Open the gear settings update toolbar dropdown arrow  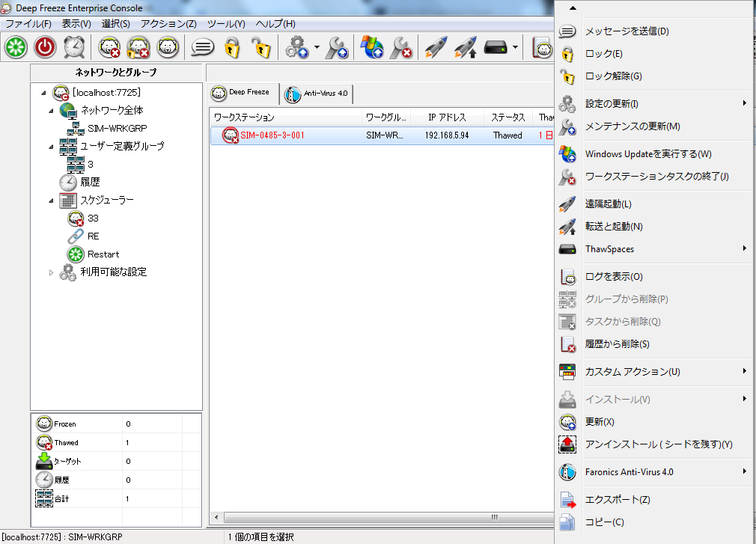point(317,47)
